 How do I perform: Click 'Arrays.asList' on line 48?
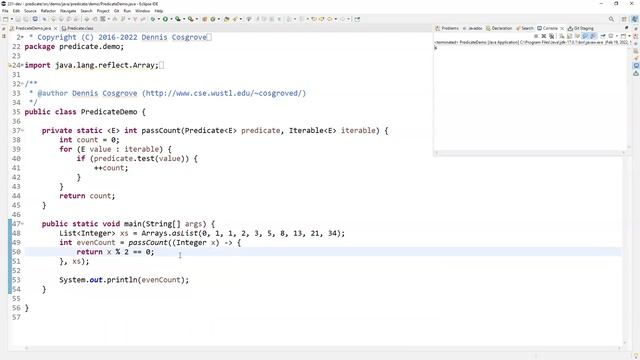pos(170,233)
